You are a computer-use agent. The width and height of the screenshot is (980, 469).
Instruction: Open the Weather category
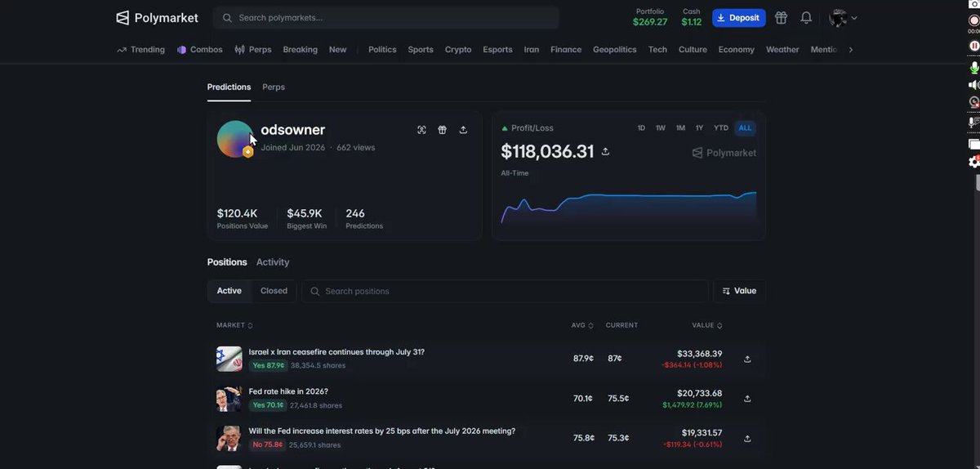coord(782,50)
